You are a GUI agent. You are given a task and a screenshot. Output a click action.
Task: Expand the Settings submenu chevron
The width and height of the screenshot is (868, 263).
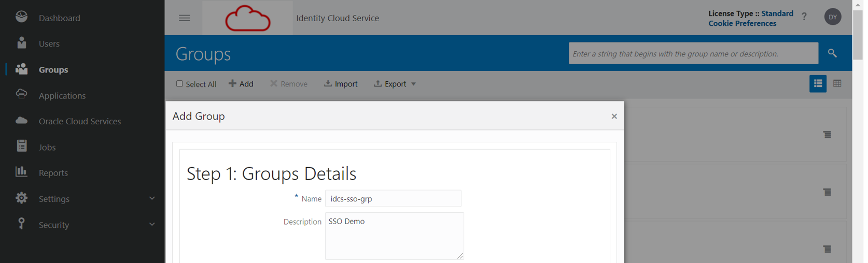coord(152,198)
